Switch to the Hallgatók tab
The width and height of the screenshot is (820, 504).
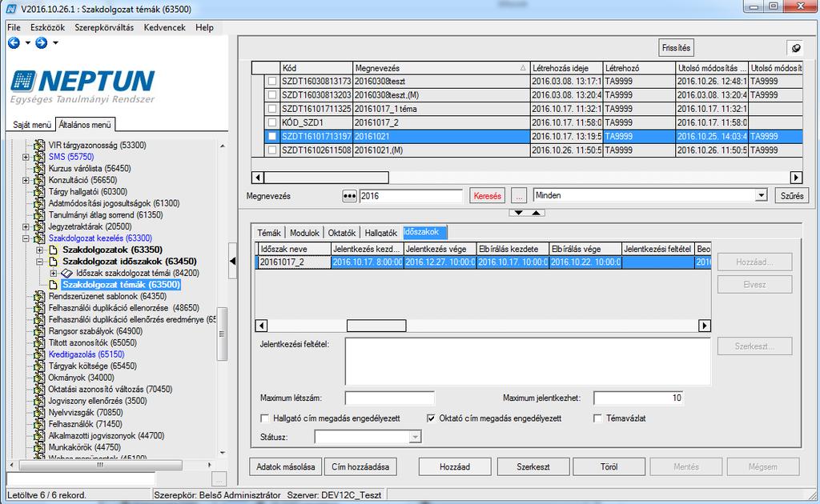pos(381,233)
